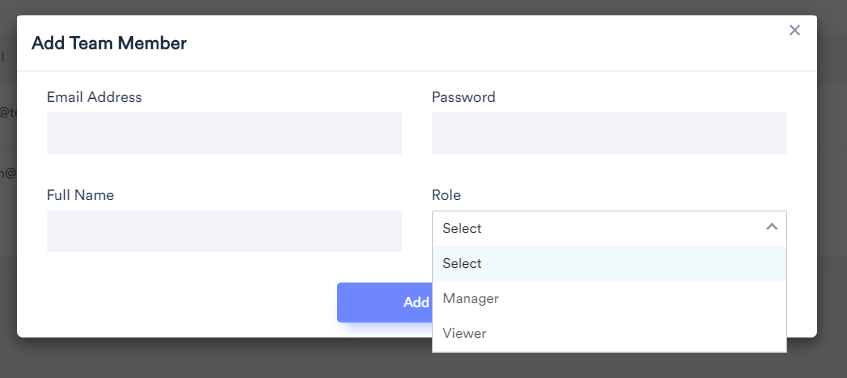This screenshot has width=847, height=378.
Task: Select the highlighted Select placeholder option
Action: click(609, 264)
